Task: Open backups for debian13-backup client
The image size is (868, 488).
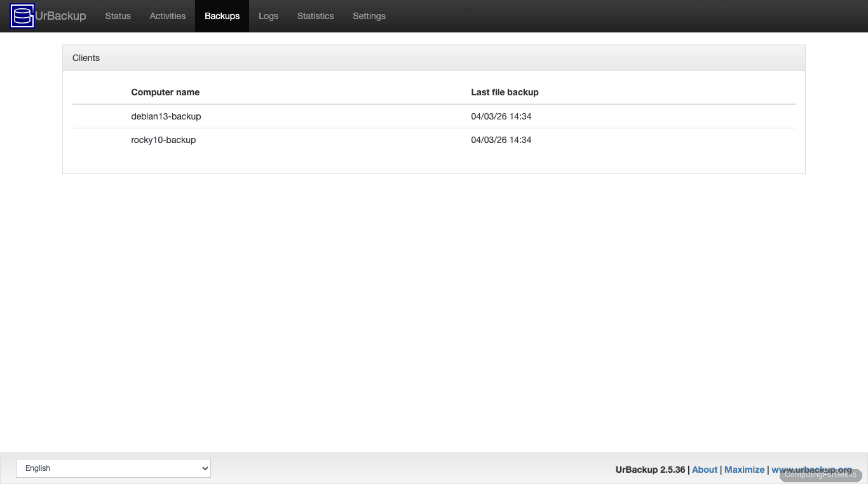Action: coord(166,116)
